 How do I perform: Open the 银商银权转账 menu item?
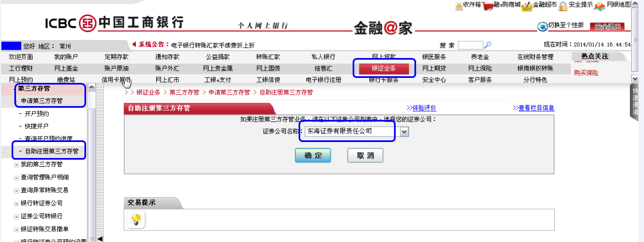(535, 68)
